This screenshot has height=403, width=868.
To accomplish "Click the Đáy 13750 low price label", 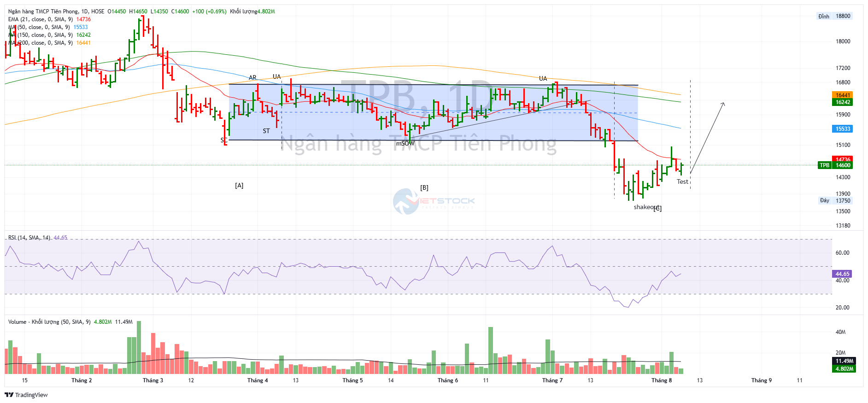I will (x=834, y=200).
